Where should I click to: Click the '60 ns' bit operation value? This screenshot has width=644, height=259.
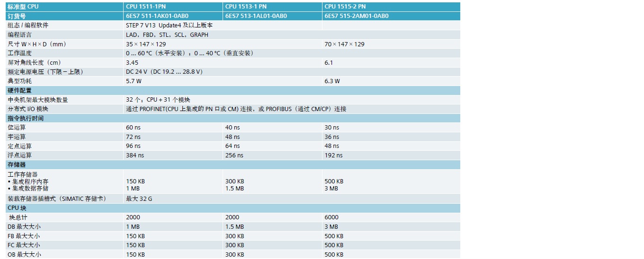pos(133,128)
